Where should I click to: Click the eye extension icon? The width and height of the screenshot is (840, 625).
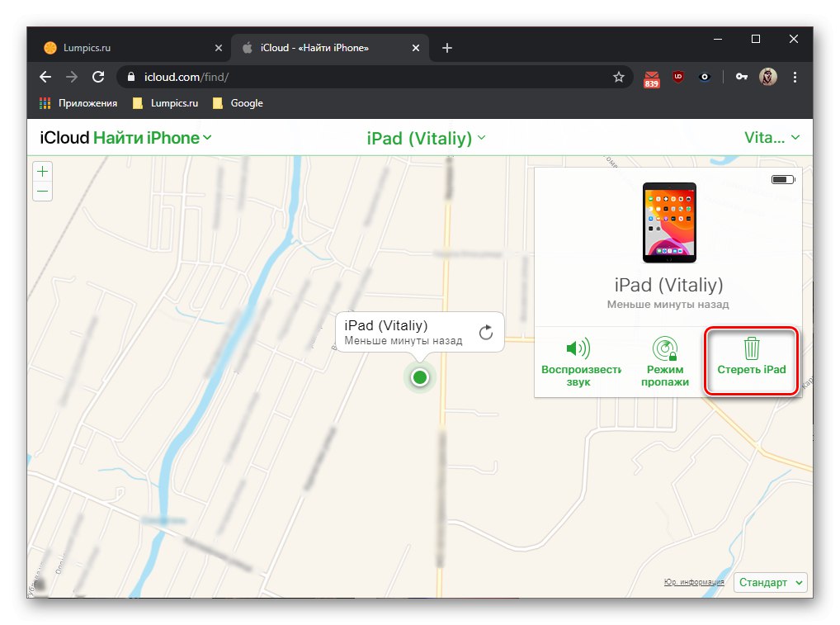coord(705,77)
